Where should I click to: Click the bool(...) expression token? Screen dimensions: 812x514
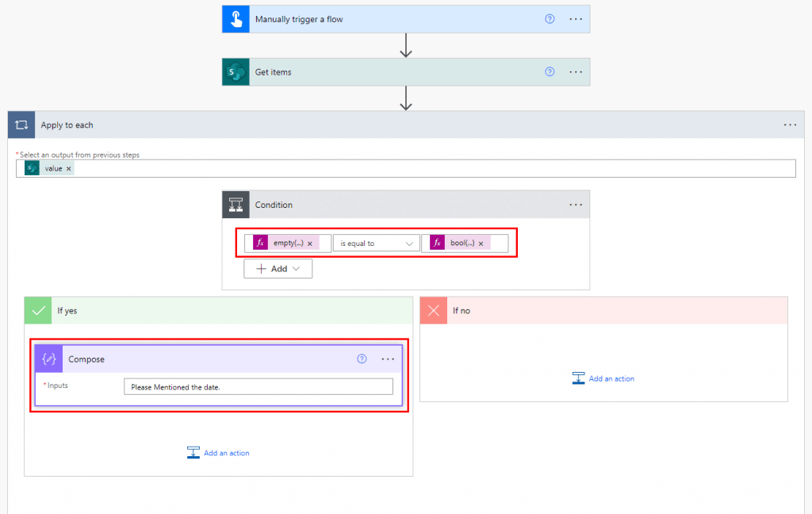pyautogui.click(x=460, y=243)
